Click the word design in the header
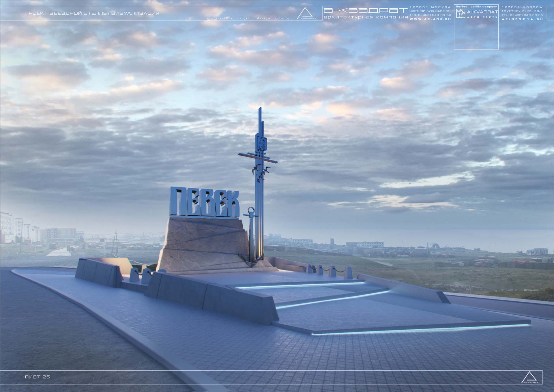The height and width of the screenshot is (392, 554). click(x=264, y=18)
